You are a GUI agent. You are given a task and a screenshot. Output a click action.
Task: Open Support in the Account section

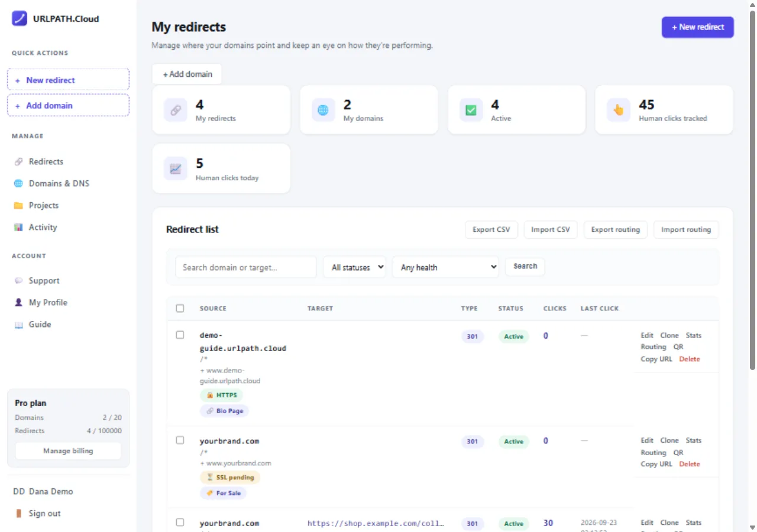pos(68,281)
